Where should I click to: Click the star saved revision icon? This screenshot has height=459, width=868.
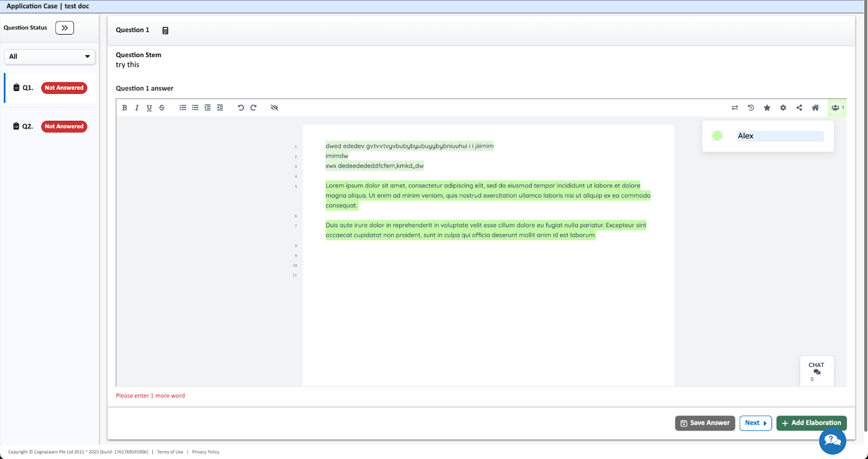(767, 108)
